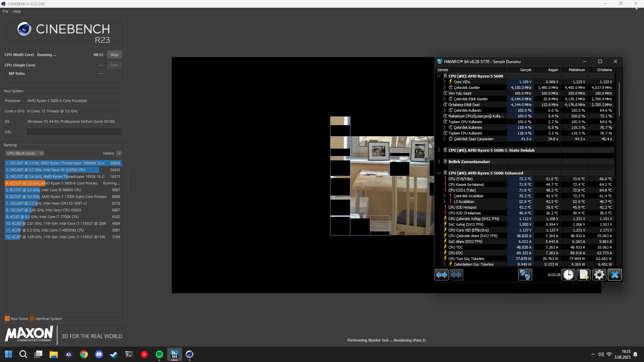The height and width of the screenshot is (362, 644).
Task: Expand Çekirdek Saatler sensor row
Action: coord(444,88)
